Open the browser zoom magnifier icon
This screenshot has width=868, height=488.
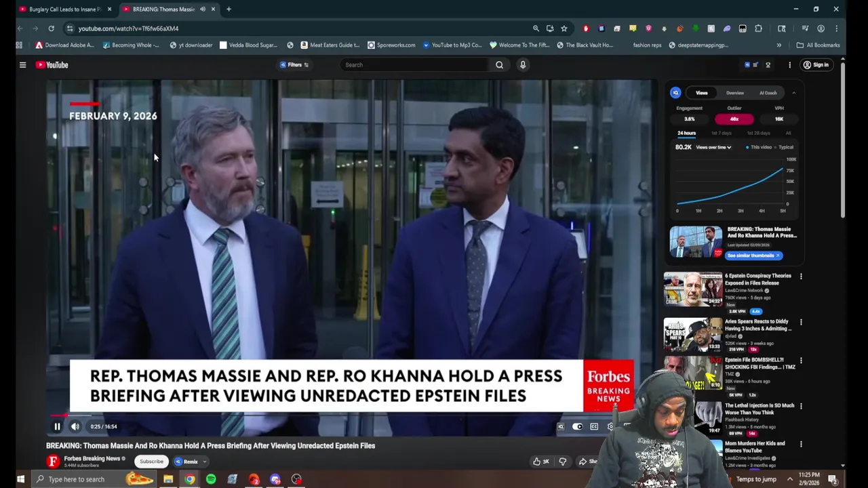(536, 28)
